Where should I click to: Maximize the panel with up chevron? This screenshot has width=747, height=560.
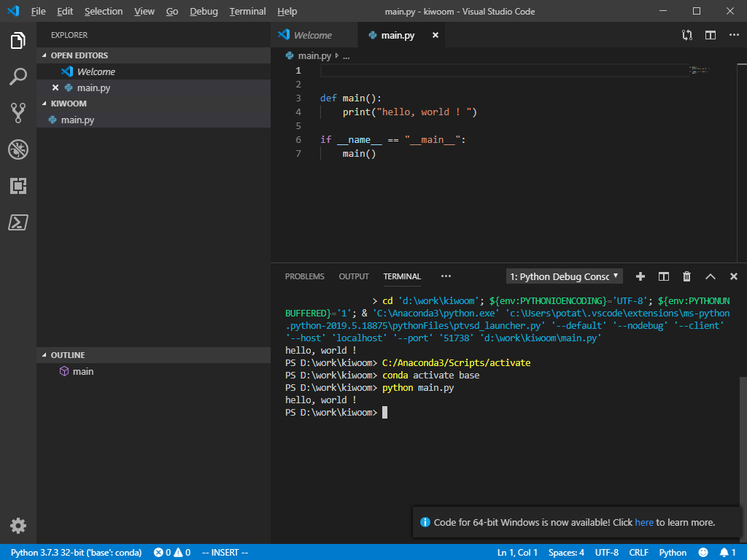point(711,276)
